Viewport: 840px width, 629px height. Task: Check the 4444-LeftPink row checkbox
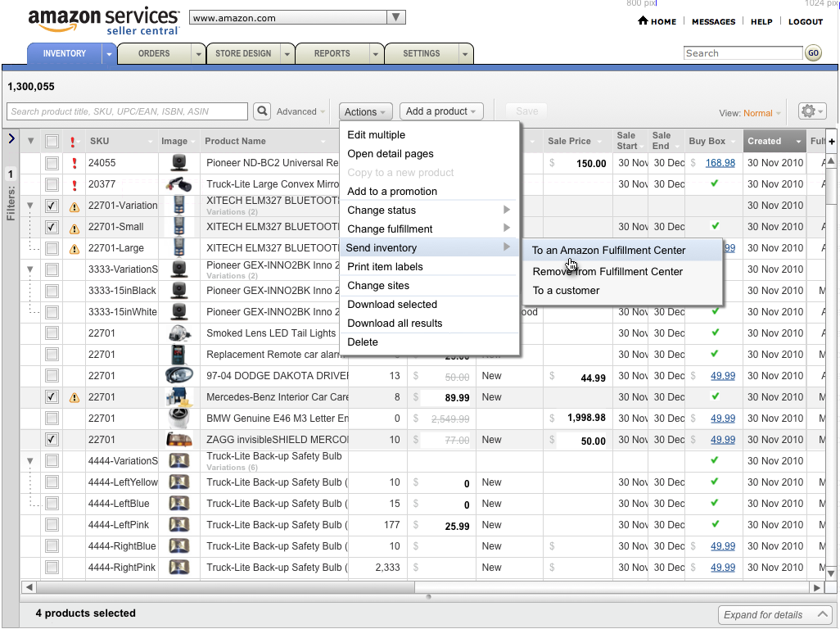[x=52, y=524]
